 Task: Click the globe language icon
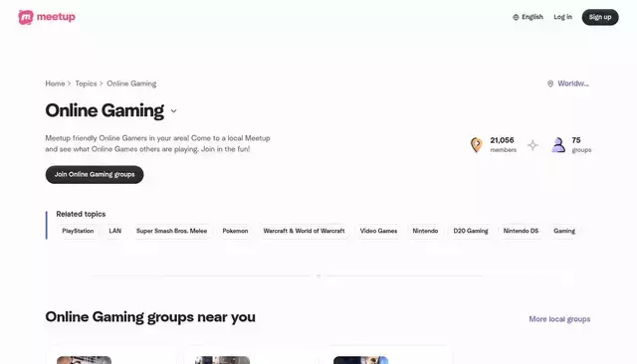pos(516,17)
